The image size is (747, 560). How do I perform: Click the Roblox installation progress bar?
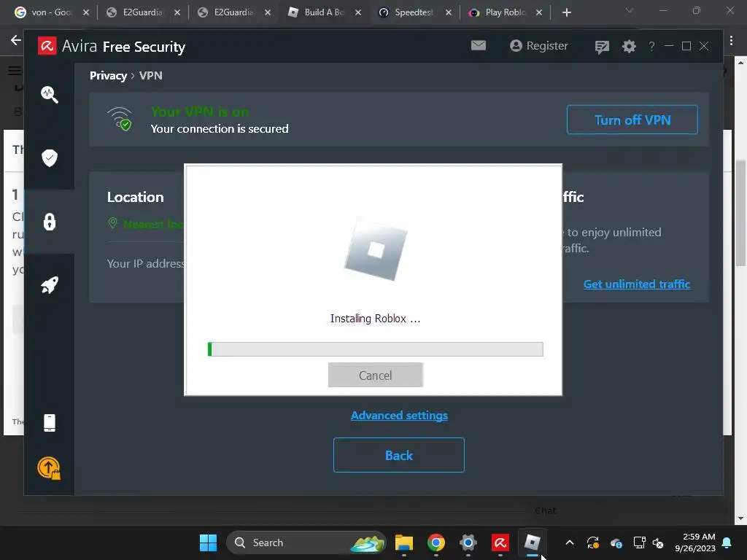pyautogui.click(x=376, y=349)
